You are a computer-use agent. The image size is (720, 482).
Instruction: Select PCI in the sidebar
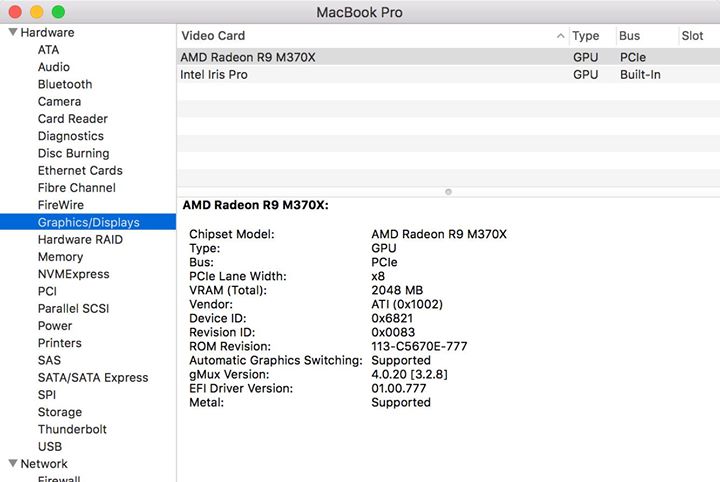(x=47, y=291)
